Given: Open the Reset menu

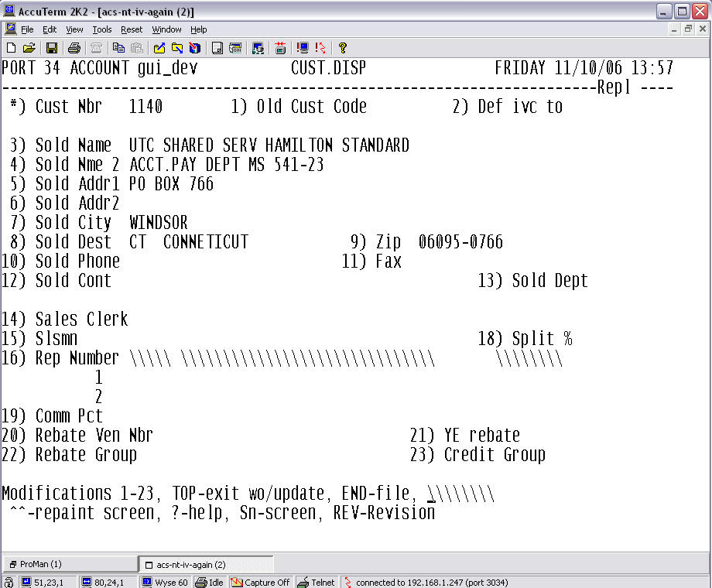Looking at the screenshot, I should (x=132, y=29).
